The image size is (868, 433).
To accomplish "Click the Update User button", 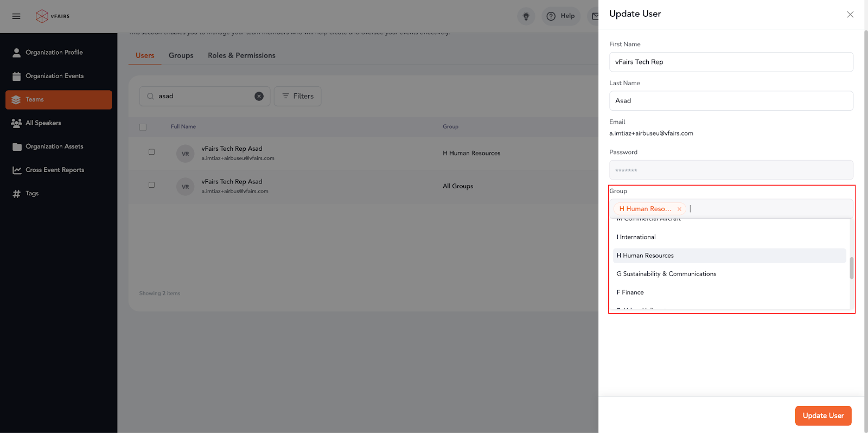I will [x=823, y=416].
